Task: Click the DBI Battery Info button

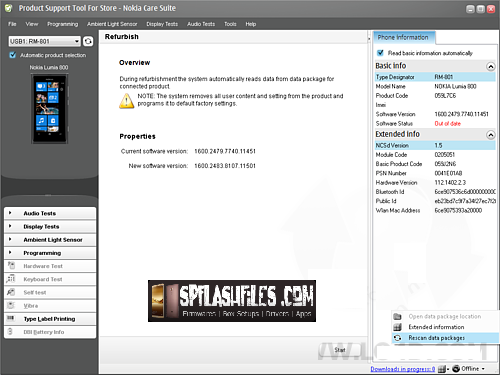Action: 50,332
